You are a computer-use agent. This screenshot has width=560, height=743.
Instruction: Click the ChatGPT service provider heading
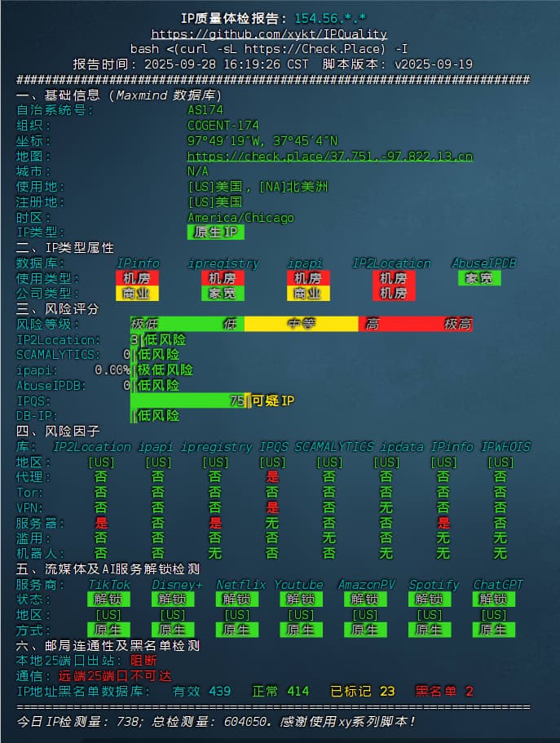(x=497, y=585)
